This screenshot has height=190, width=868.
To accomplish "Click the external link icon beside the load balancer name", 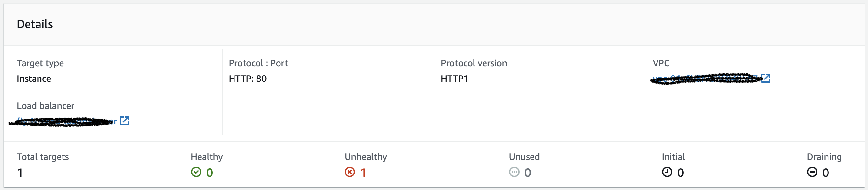I will coord(124,121).
